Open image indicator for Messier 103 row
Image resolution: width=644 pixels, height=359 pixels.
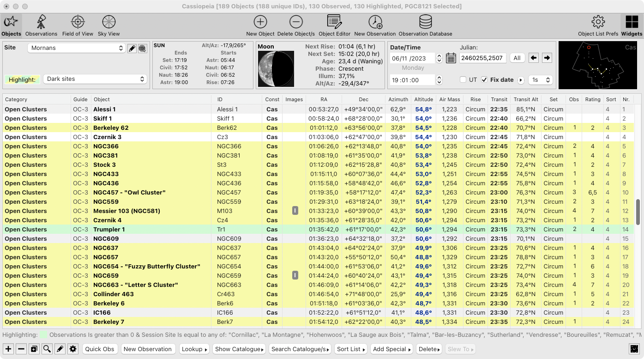click(x=295, y=211)
